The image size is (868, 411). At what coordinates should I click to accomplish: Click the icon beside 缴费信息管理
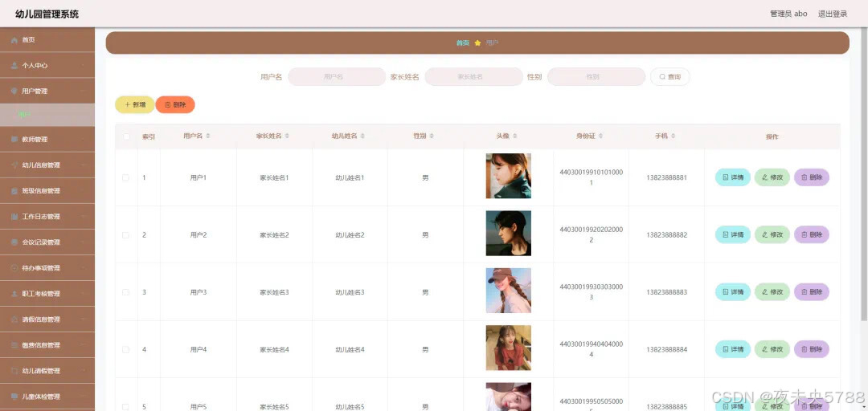[14, 345]
